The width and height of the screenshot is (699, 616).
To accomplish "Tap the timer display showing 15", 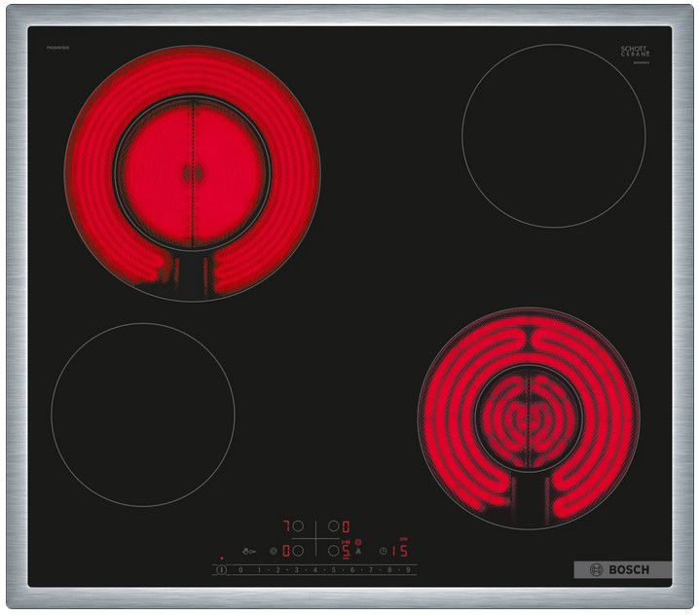I will (x=400, y=551).
